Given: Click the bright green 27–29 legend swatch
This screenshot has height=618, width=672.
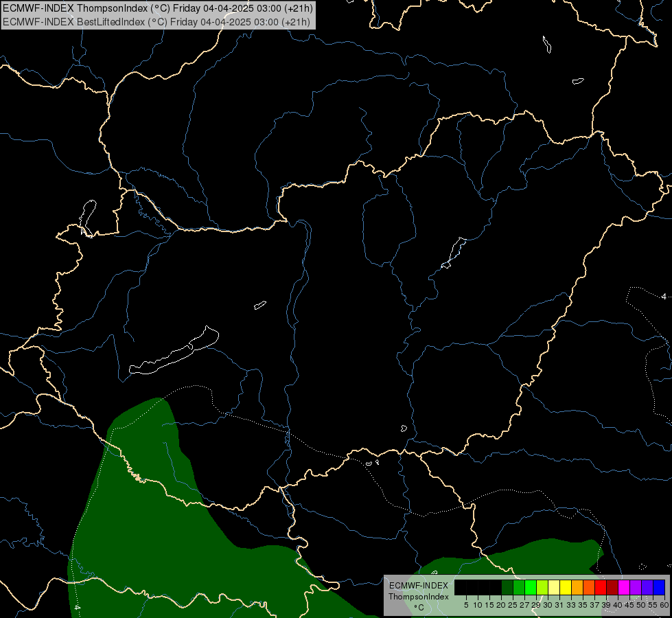Looking at the screenshot, I should 531,588.
